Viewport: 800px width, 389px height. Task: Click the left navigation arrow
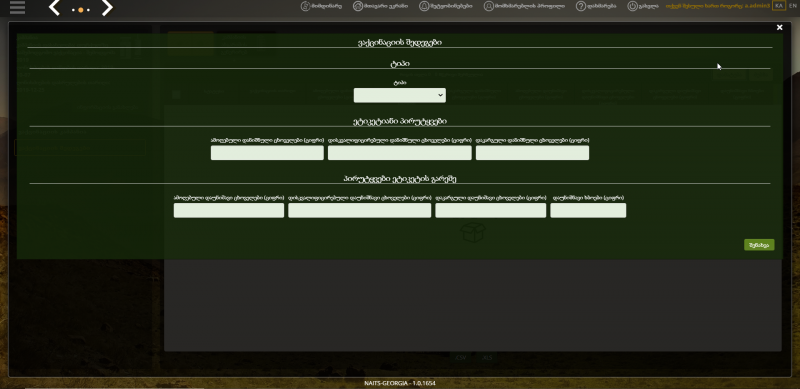[x=54, y=8]
